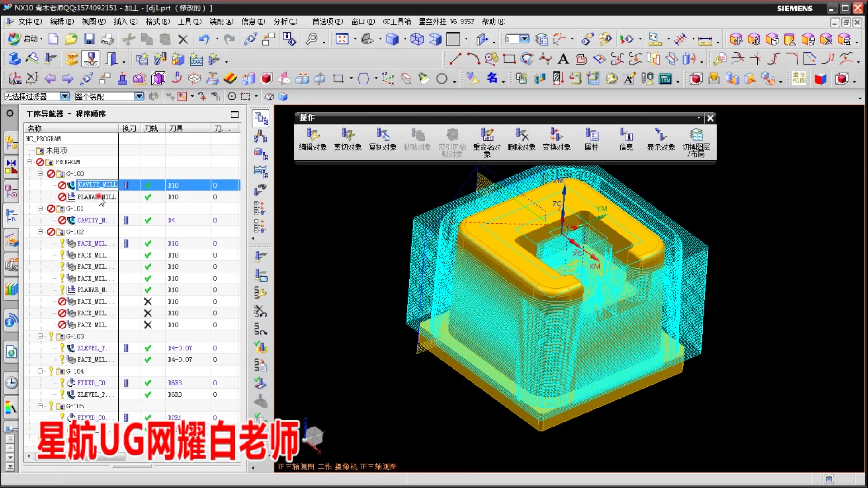
Task: Click the X status mark on FACE_MIL operation
Action: click(148, 301)
